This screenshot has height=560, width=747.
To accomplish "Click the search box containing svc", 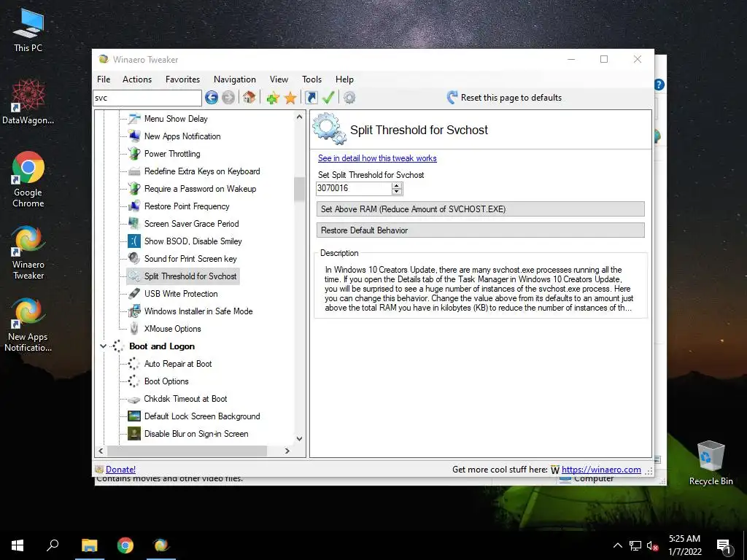I will [x=147, y=98].
